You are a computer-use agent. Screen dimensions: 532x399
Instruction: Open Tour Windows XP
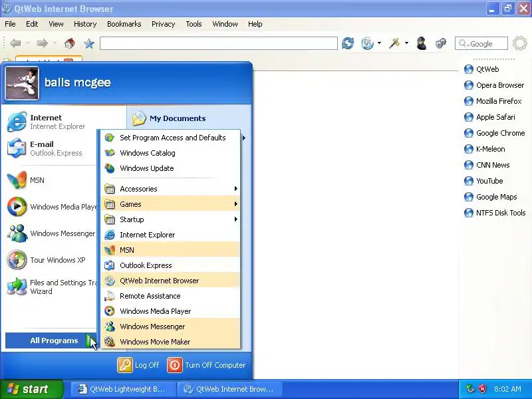click(x=51, y=260)
